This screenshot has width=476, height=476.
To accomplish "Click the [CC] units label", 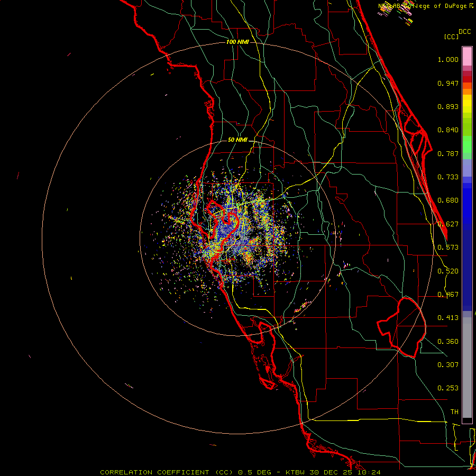I will tap(451, 36).
